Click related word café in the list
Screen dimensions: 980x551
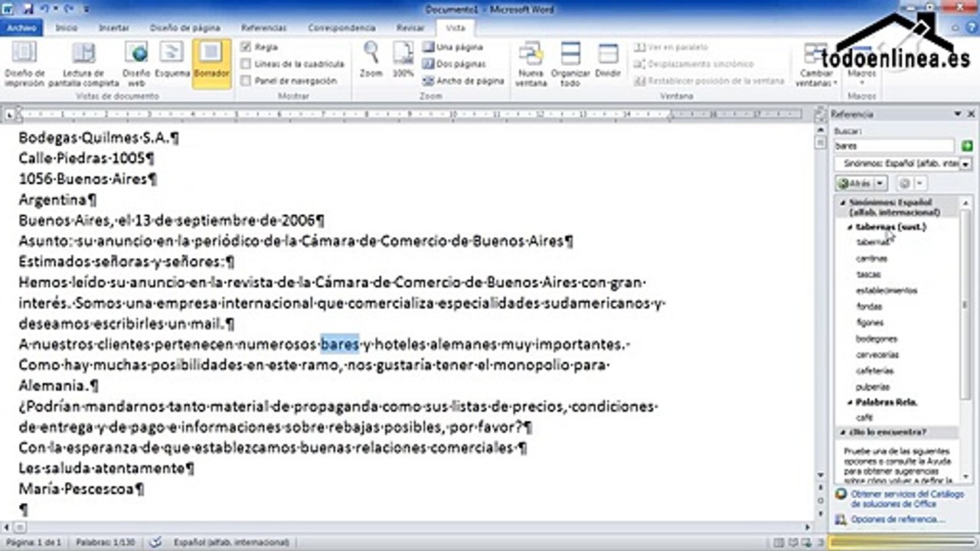click(x=864, y=418)
